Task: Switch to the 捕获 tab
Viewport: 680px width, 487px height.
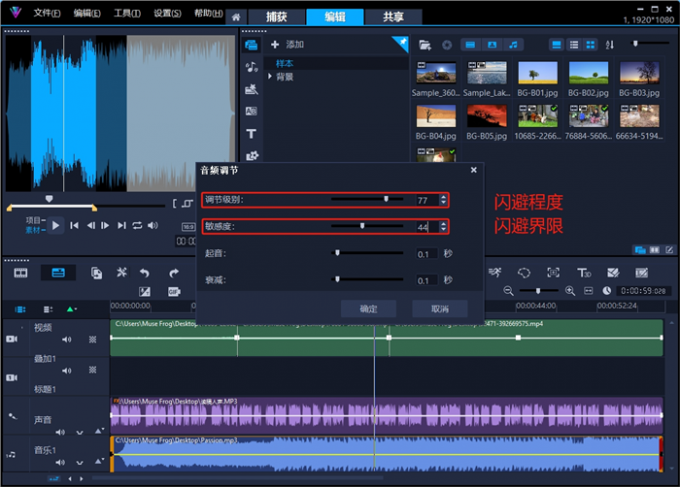Action: (276, 17)
